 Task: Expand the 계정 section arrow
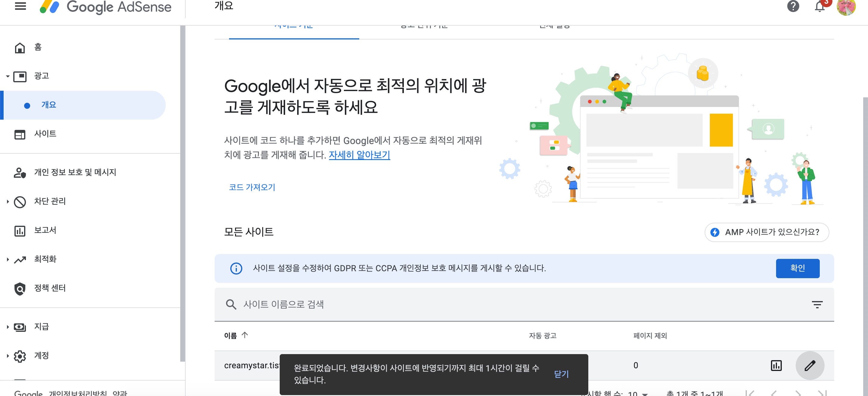point(8,356)
